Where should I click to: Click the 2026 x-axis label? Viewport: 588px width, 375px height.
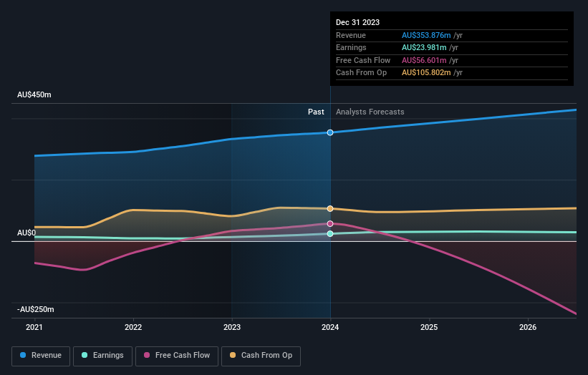[x=528, y=327]
